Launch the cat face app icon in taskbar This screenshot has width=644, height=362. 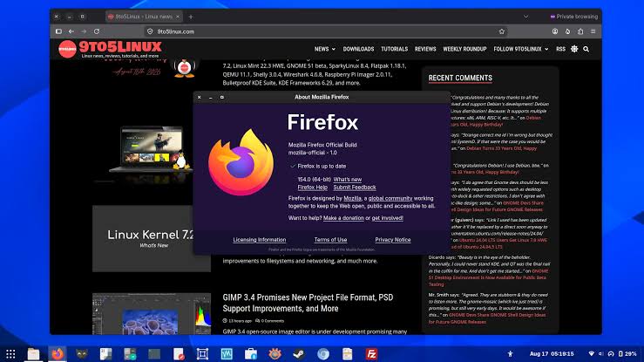82,354
